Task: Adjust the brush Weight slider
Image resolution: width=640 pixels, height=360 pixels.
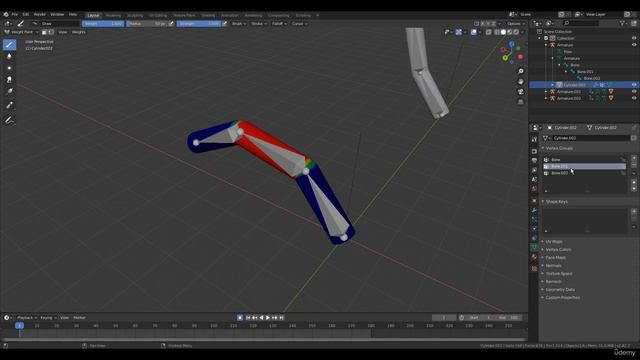Action: (103, 24)
